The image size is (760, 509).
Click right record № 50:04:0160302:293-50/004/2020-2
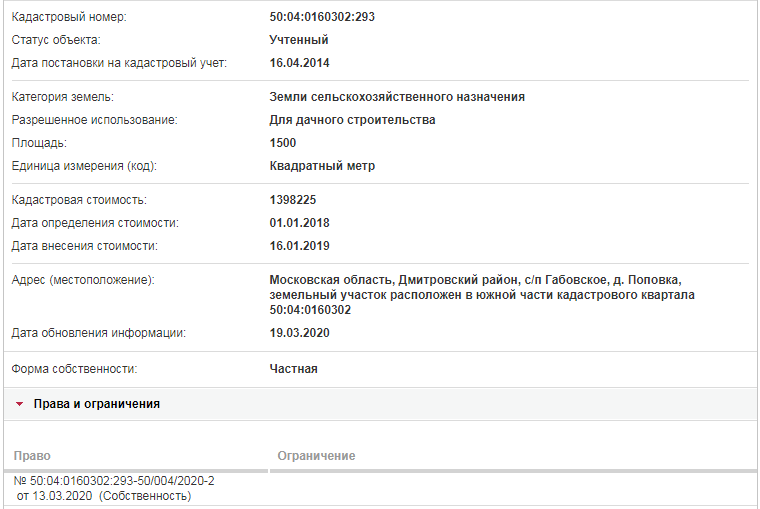pyautogui.click(x=114, y=481)
